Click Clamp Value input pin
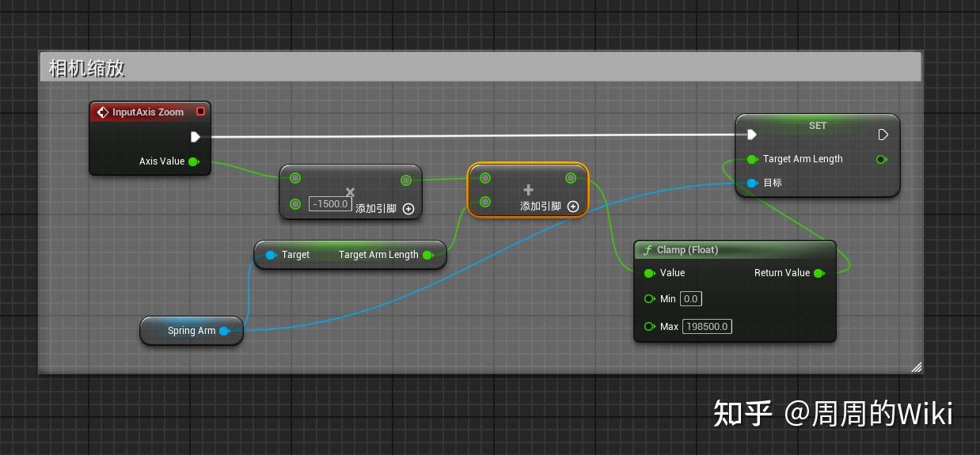Image resolution: width=980 pixels, height=455 pixels. [649, 273]
